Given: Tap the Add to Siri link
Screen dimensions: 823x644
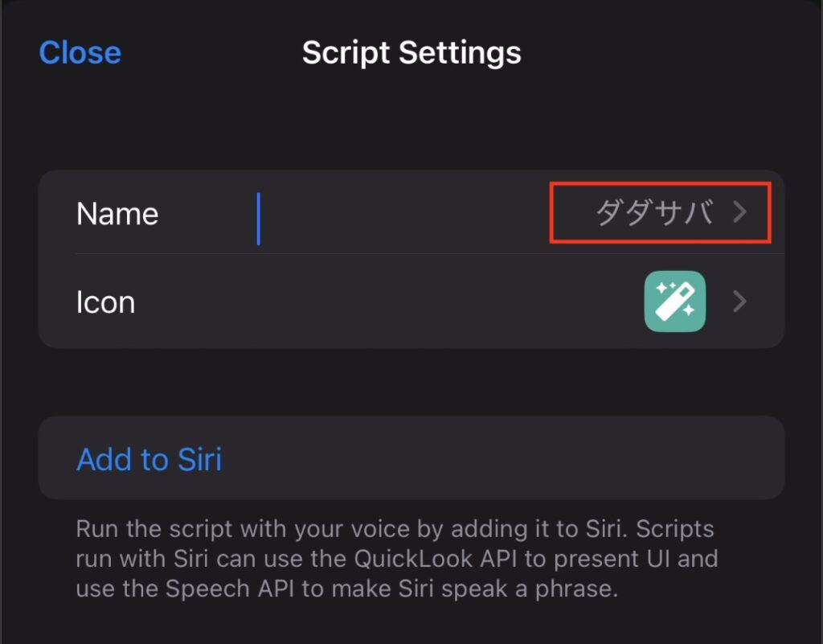Looking at the screenshot, I should click(149, 460).
